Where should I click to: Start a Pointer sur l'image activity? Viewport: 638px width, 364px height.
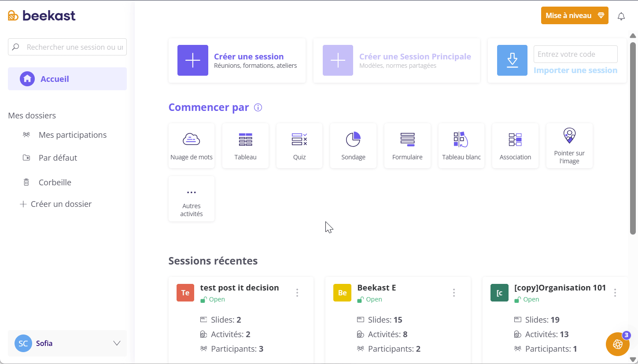pos(569,146)
